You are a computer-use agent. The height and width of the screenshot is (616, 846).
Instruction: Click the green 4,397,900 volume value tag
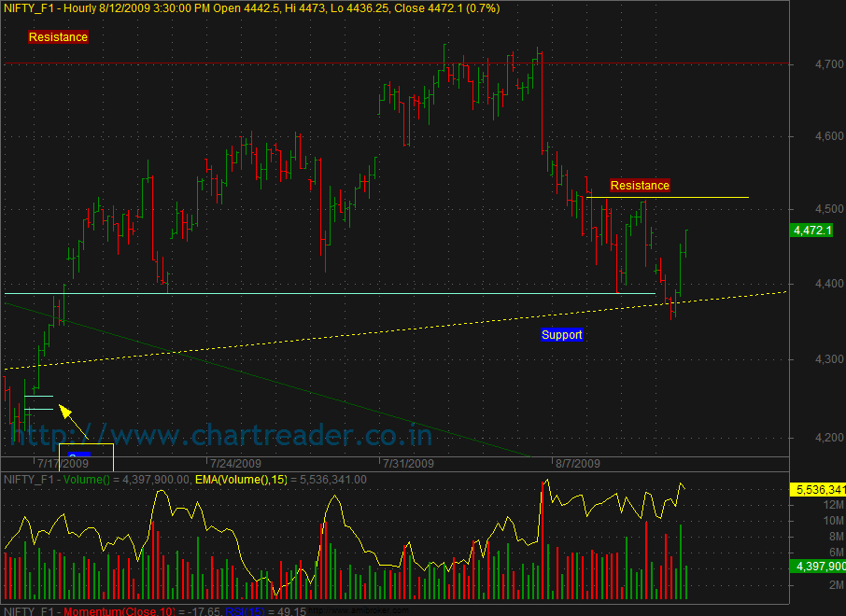(817, 567)
